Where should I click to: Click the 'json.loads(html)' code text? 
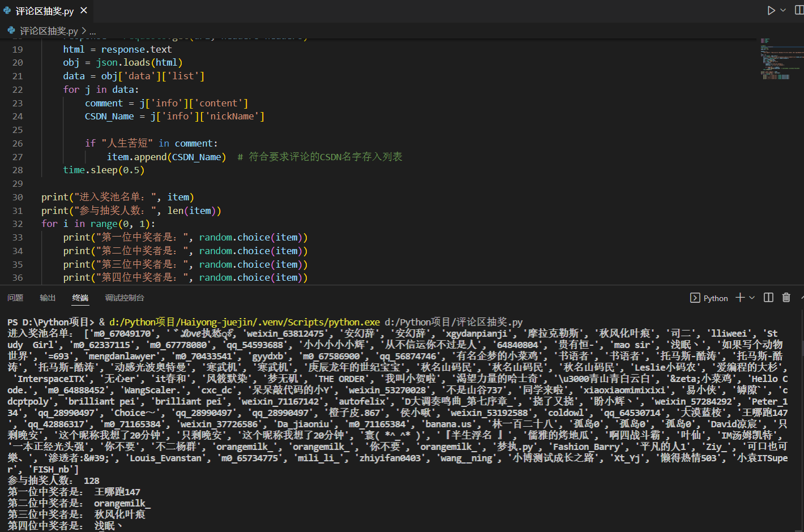[x=139, y=62]
